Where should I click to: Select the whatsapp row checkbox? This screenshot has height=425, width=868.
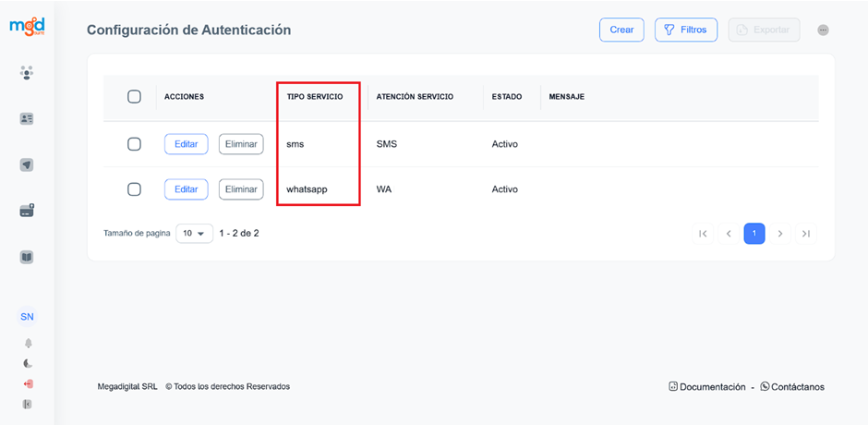pos(134,189)
